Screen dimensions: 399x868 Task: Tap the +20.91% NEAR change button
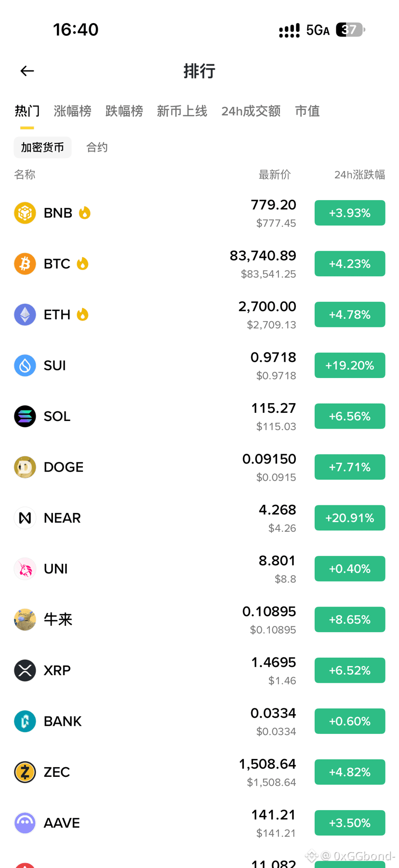coord(350,518)
